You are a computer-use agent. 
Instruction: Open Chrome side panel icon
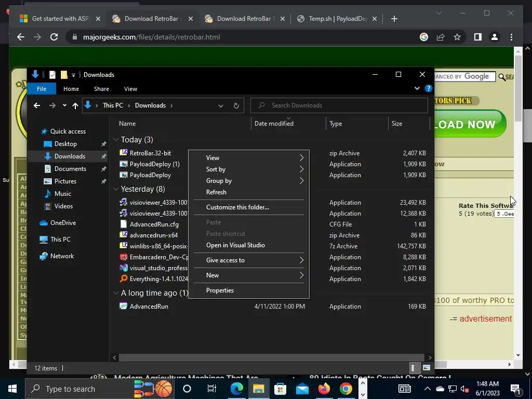[x=478, y=37]
